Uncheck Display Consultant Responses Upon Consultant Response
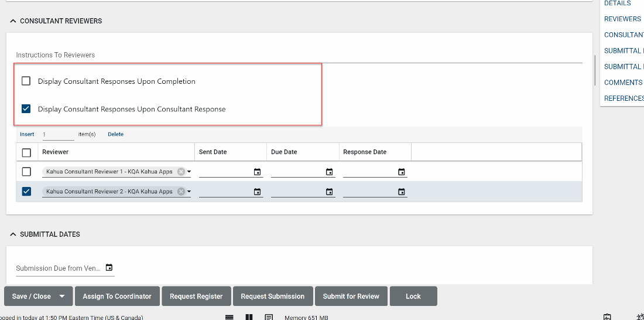 [x=26, y=108]
